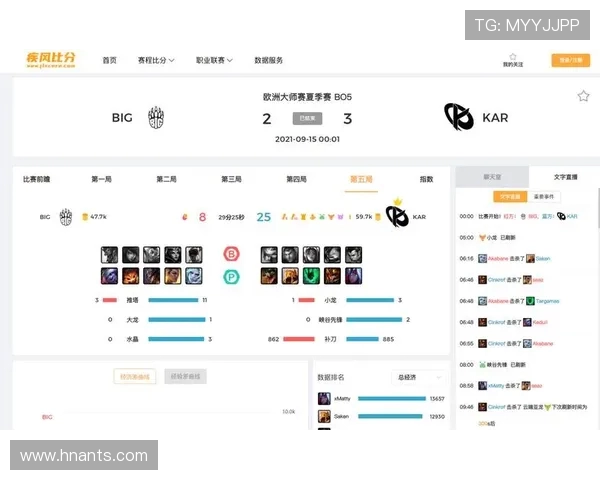Click KAR's green picked champion icon

[x=311, y=276]
